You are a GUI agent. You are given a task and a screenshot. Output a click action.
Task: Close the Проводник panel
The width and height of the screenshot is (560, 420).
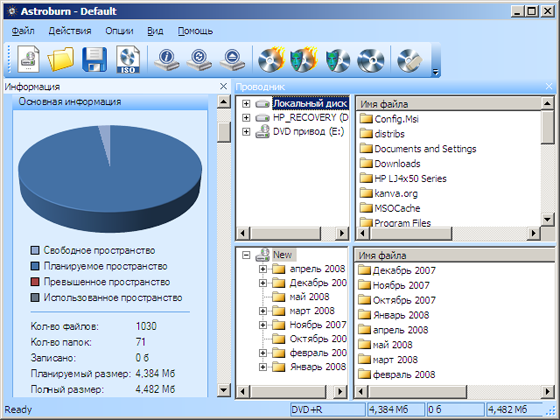point(549,86)
